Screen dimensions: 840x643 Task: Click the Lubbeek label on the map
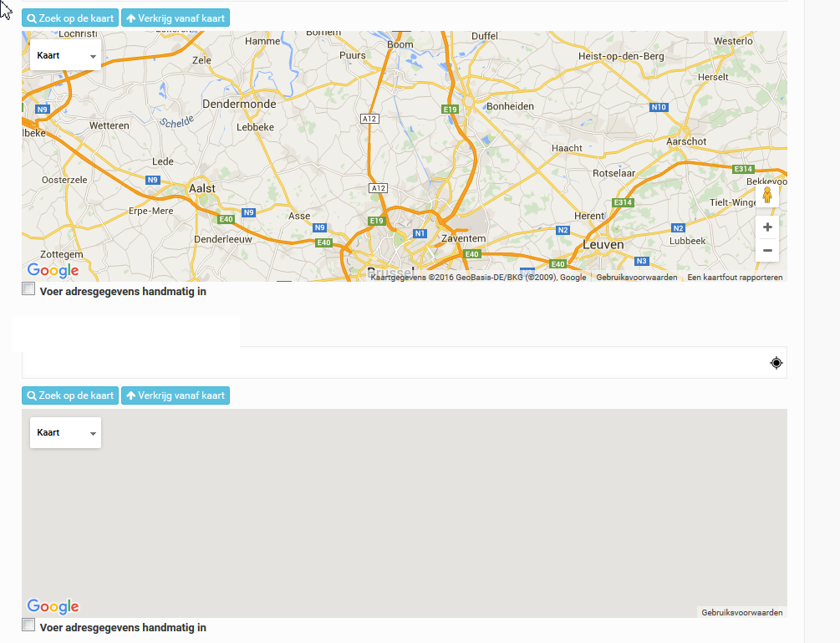[687, 241]
